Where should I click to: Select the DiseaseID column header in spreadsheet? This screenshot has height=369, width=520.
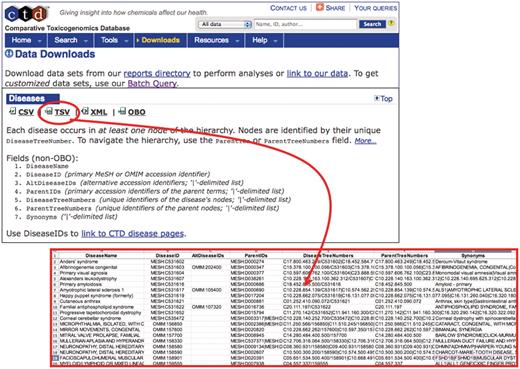point(167,256)
